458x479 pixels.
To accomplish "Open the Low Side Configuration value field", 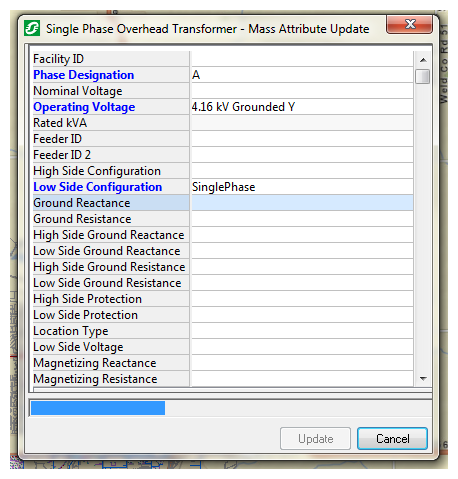I will pos(302,187).
